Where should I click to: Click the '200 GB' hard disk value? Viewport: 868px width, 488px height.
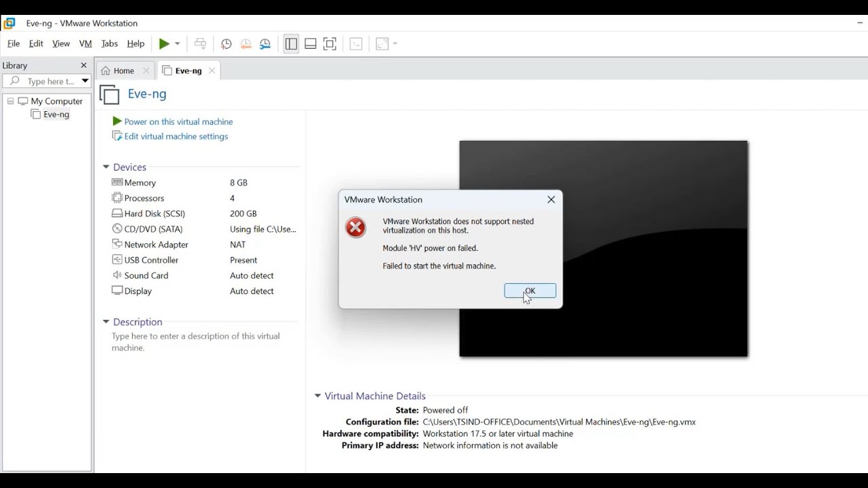pos(243,213)
